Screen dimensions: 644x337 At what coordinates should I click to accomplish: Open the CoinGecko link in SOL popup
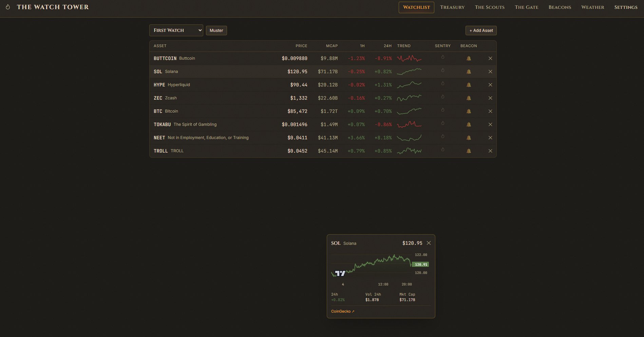343,311
